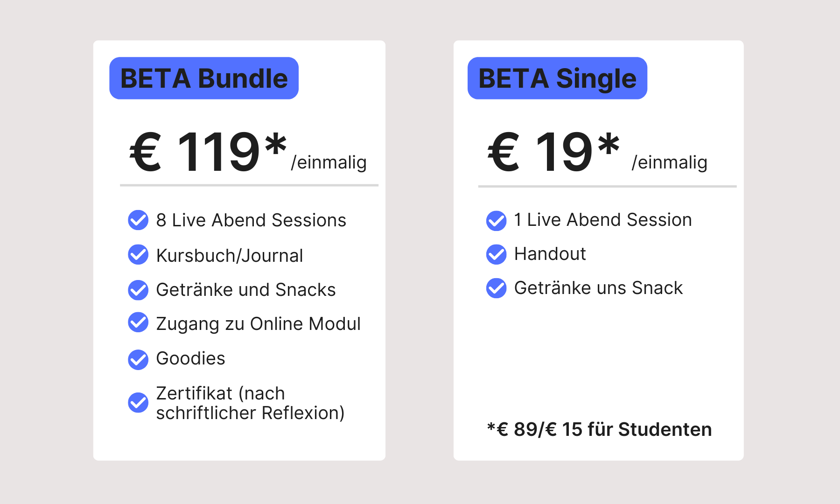
Task: Click the /einmalig label under BETA Single
Action: coord(669,162)
